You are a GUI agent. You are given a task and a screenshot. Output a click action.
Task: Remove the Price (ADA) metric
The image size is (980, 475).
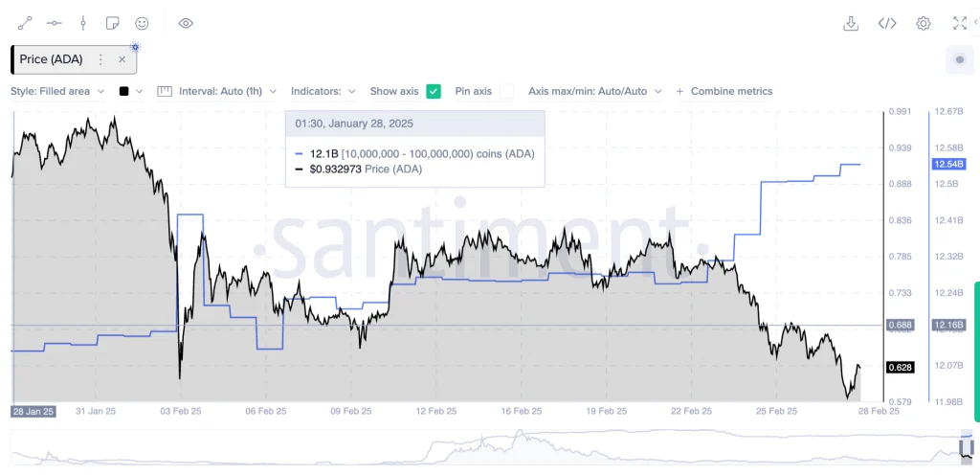click(x=122, y=59)
